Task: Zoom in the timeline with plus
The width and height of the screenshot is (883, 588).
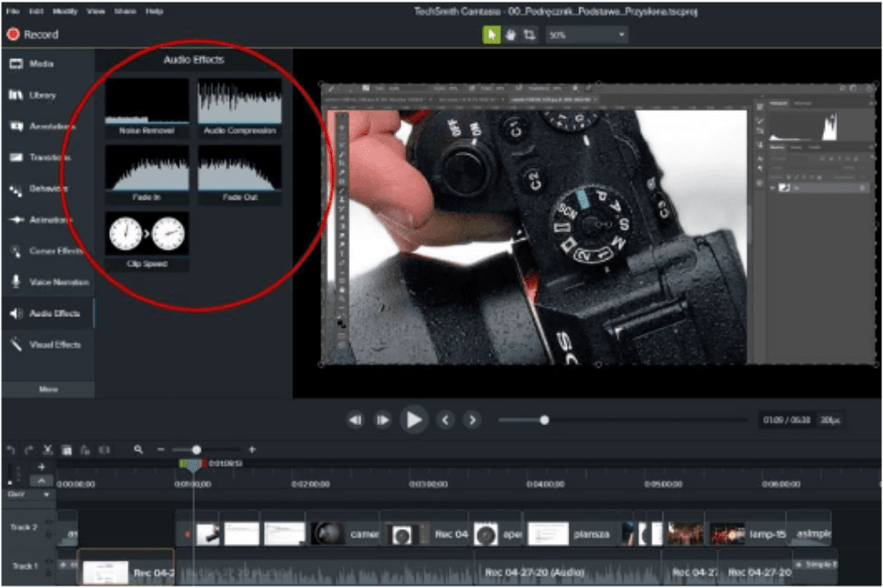Action: 252,450
